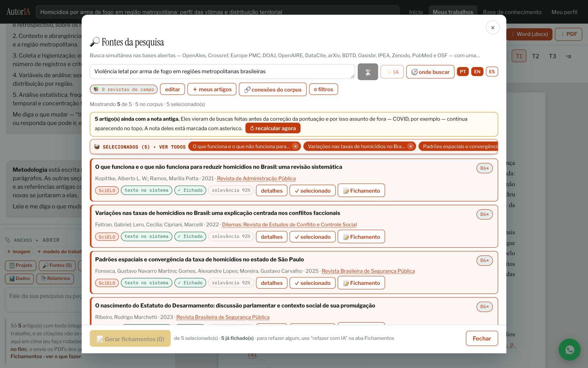Open '0 revistas do campo' chip

pos(124,89)
